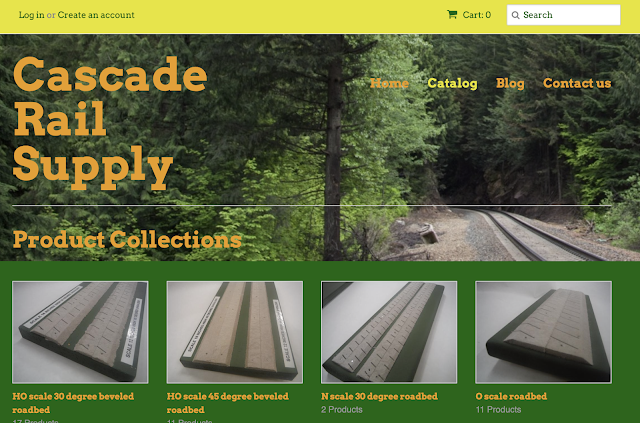
Task: Click the shopping cart icon
Action: click(x=452, y=15)
